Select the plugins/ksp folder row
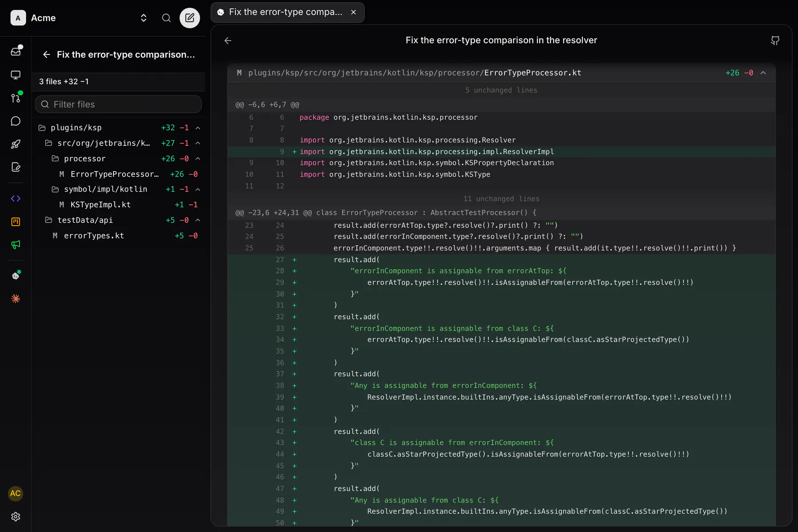This screenshot has height=532, width=798. point(119,128)
